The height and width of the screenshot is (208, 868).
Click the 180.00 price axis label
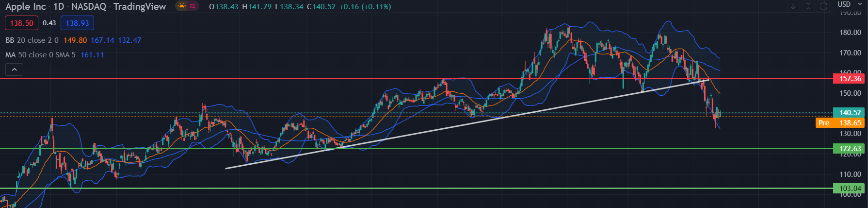850,33
